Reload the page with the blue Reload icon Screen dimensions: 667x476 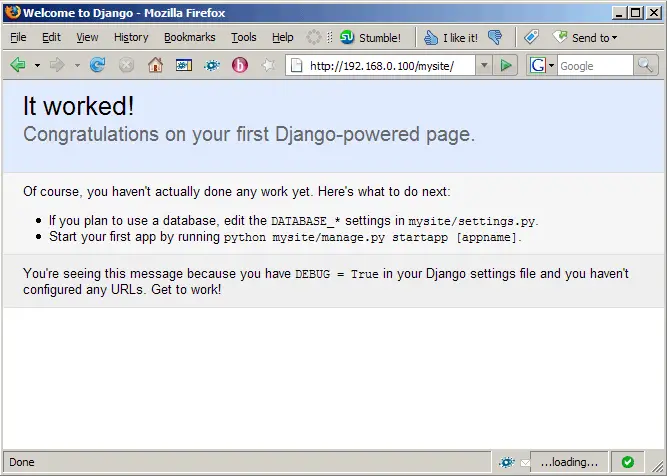pyautogui.click(x=97, y=65)
